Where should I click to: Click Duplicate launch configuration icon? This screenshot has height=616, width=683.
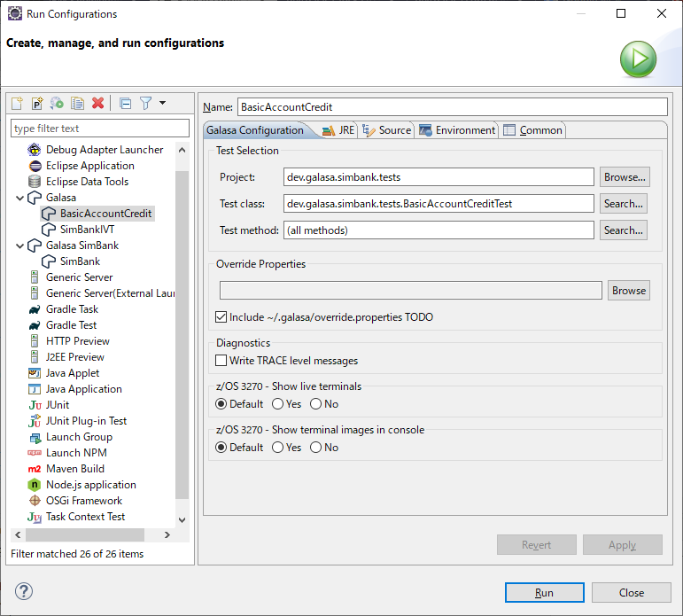[78, 104]
